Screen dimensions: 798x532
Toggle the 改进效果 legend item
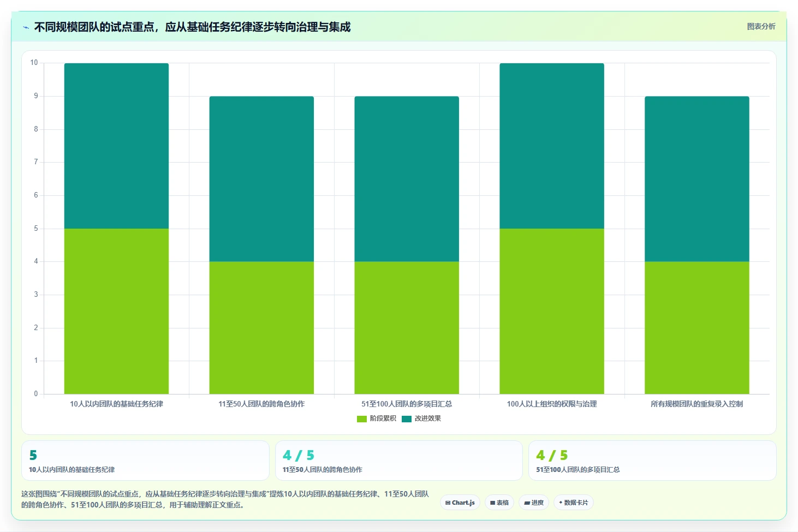421,419
